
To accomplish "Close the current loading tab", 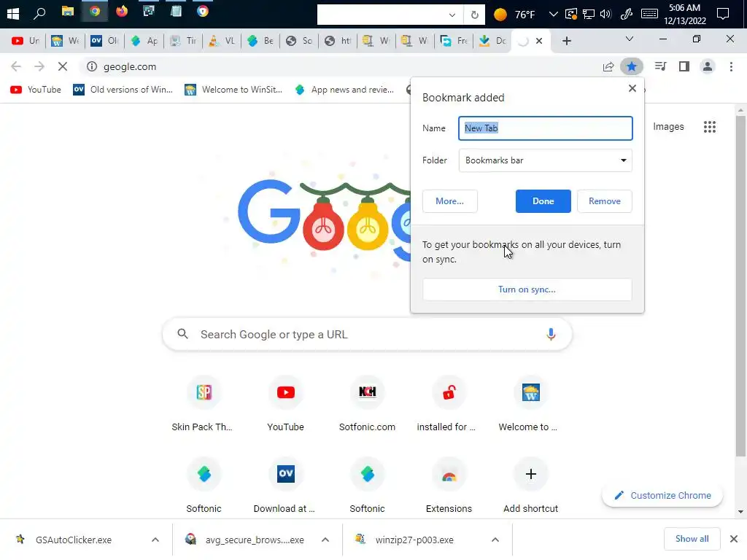I will (539, 41).
